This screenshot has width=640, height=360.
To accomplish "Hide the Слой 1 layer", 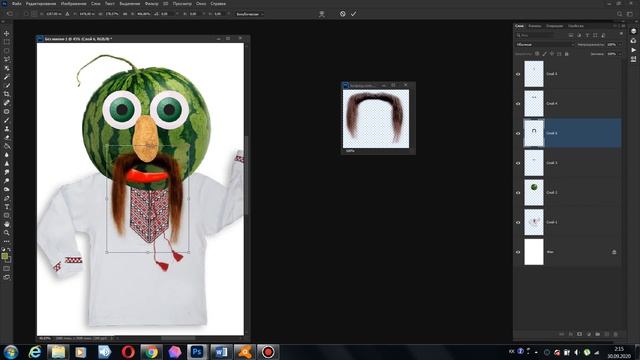I will [x=518, y=222].
